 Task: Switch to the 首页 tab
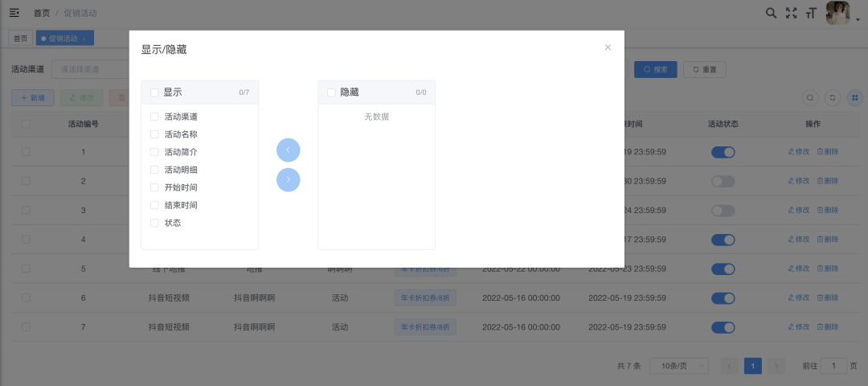pos(18,38)
